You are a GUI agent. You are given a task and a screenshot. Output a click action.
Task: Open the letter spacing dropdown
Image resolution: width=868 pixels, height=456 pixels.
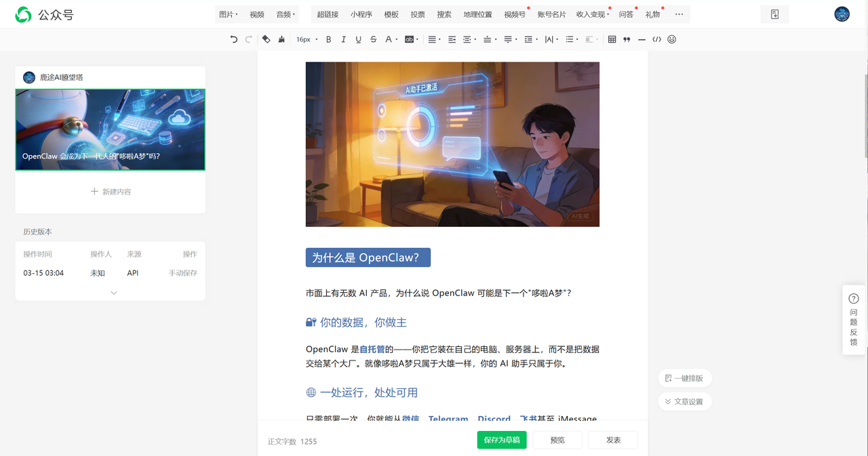click(x=551, y=39)
